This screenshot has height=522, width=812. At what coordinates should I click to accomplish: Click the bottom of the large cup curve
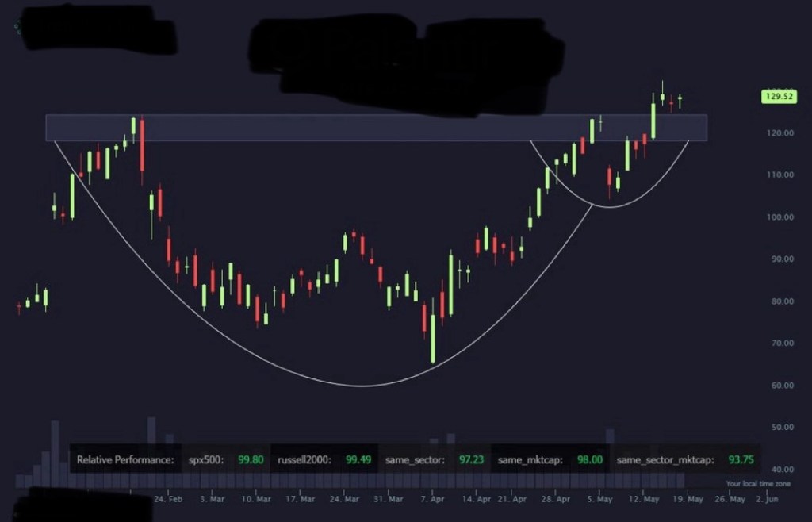pos(363,386)
